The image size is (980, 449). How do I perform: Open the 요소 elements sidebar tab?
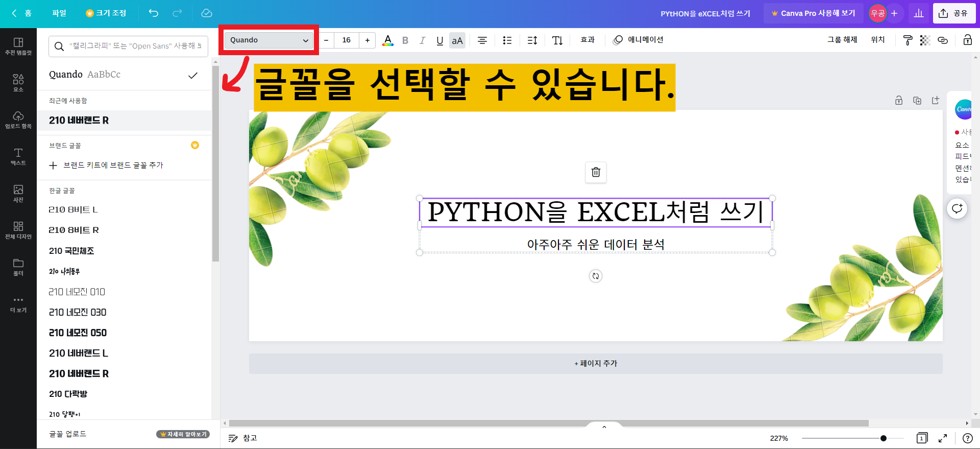point(18,83)
